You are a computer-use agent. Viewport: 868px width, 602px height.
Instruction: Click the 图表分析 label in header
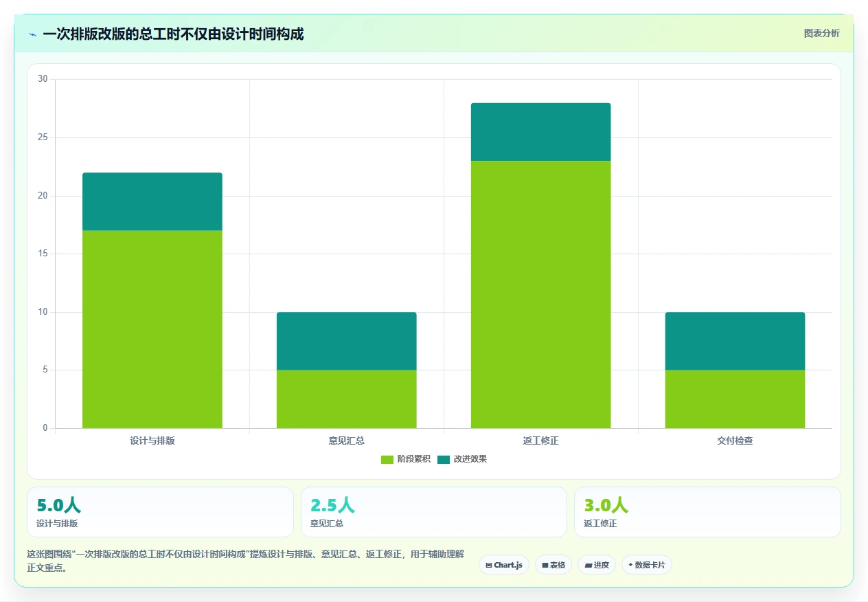(x=821, y=33)
